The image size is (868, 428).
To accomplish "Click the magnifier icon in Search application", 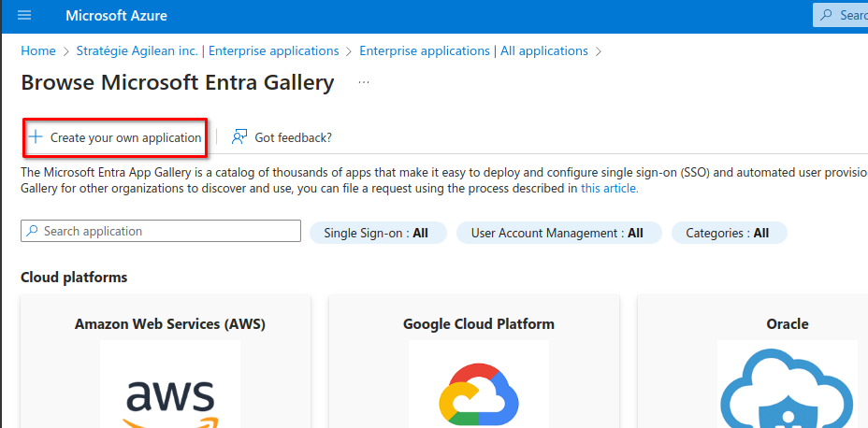I will tap(33, 232).
